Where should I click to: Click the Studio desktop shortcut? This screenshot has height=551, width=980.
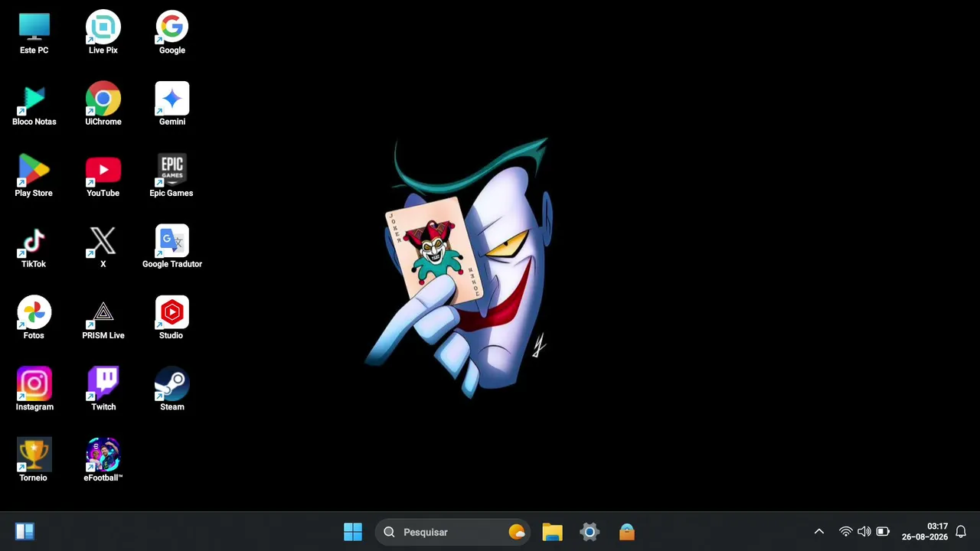tap(171, 318)
